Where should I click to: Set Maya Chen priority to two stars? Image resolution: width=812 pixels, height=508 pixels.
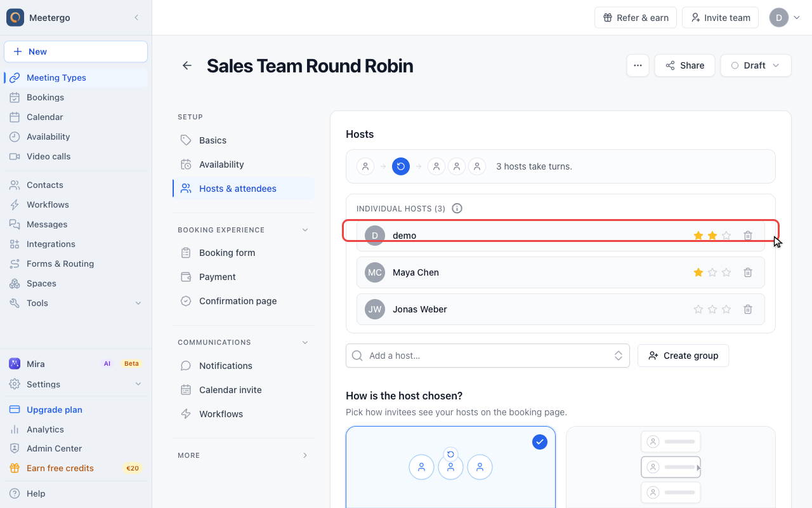[712, 272]
